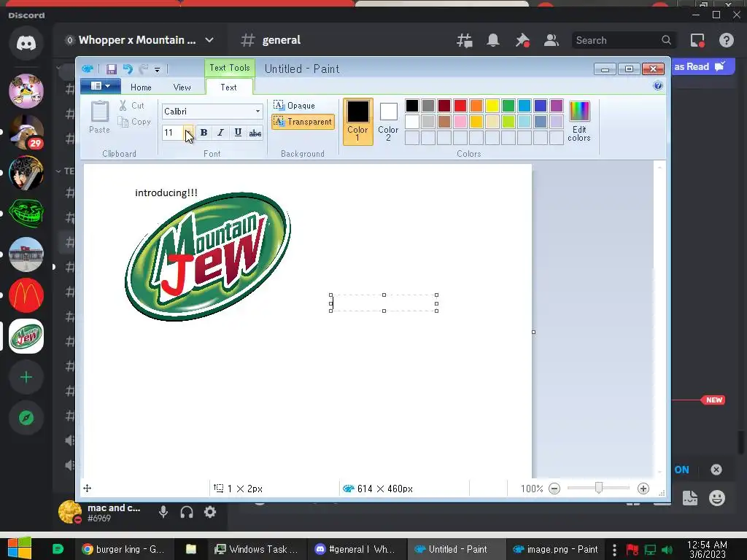The width and height of the screenshot is (747, 560).
Task: Open pinned messages icon
Action: point(522,41)
